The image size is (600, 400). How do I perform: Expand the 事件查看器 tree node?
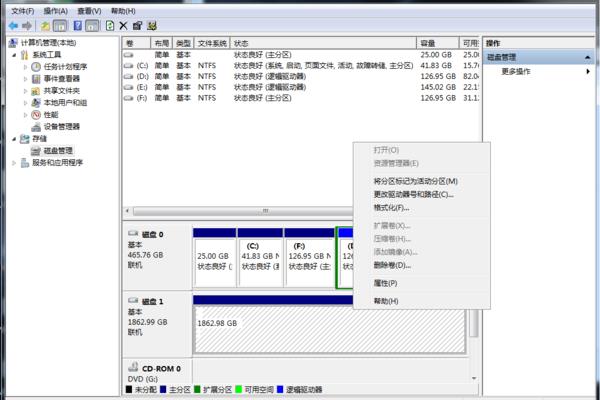(26, 79)
